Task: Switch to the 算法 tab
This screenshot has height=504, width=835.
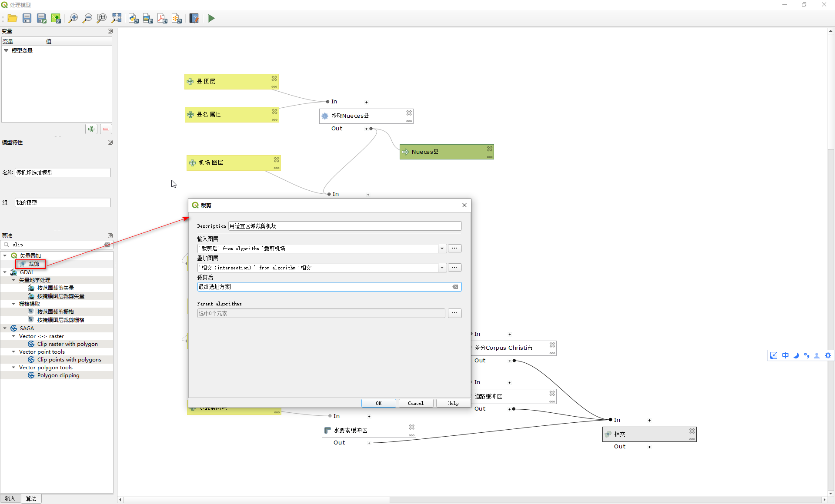Action: 31,499
